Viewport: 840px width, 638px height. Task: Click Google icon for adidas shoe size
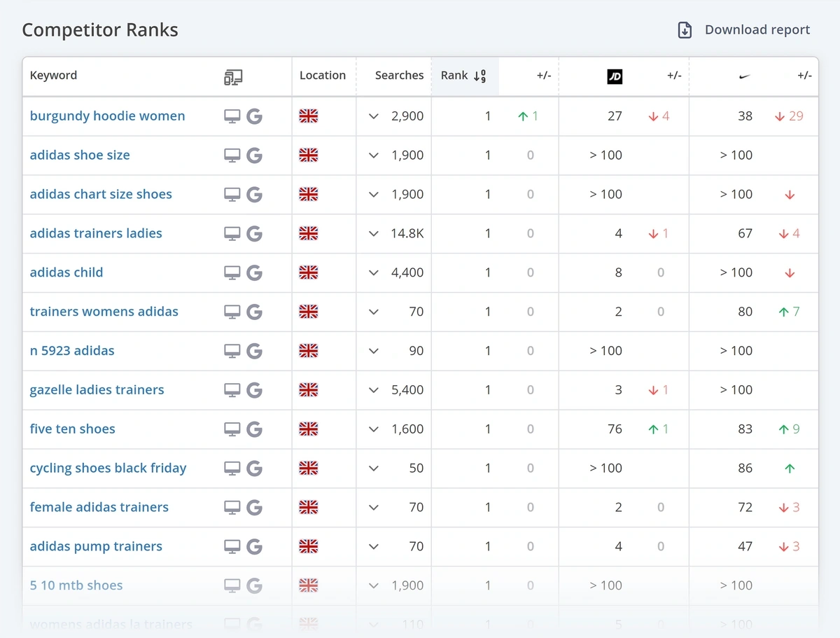tap(255, 155)
